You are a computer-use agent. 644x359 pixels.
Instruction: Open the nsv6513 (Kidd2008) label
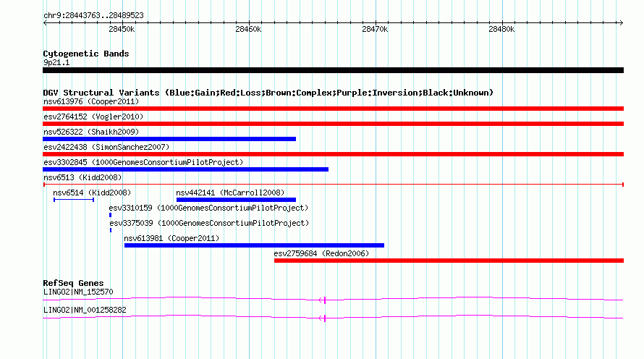pyautogui.click(x=82, y=177)
